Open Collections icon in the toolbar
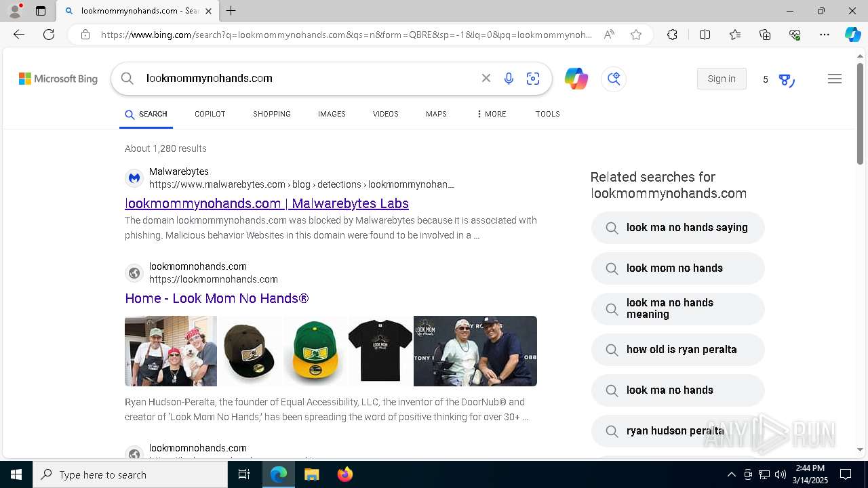The image size is (868, 488). click(765, 35)
